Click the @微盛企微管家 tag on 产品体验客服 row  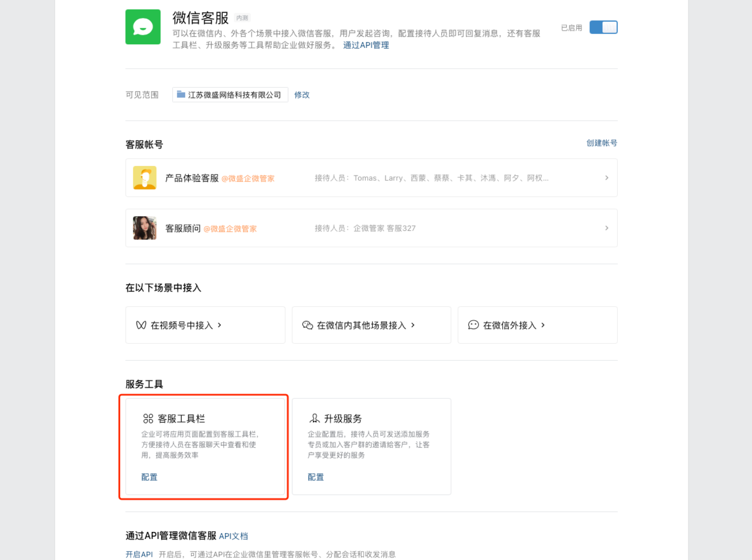tap(248, 178)
